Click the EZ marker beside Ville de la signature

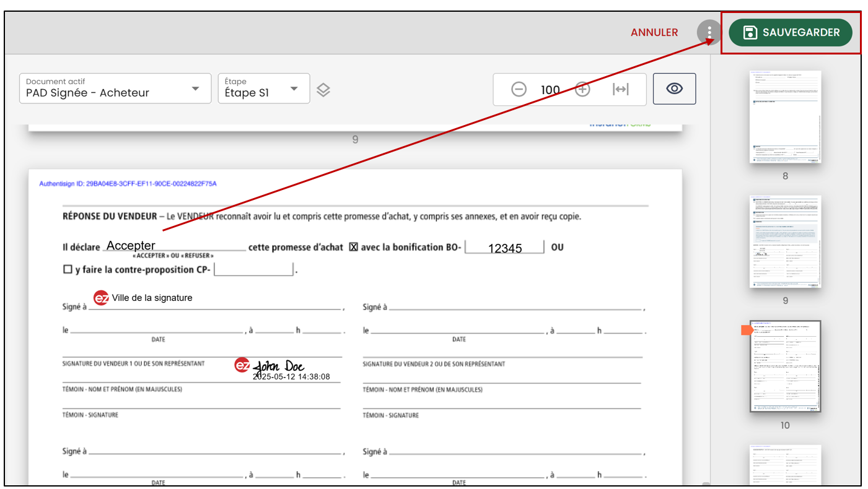(x=101, y=298)
